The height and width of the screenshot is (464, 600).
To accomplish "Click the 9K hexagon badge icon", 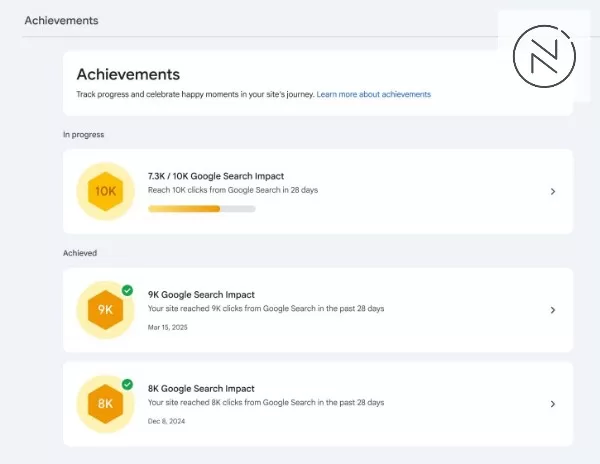I will 105,310.
